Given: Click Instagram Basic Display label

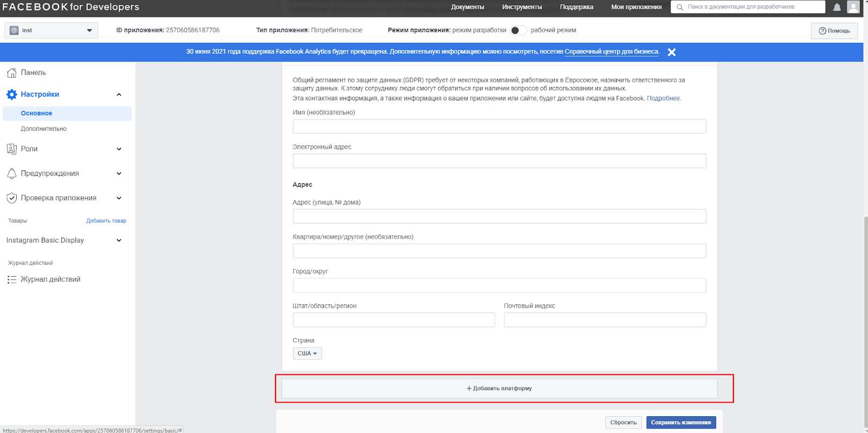Looking at the screenshot, I should (x=45, y=240).
